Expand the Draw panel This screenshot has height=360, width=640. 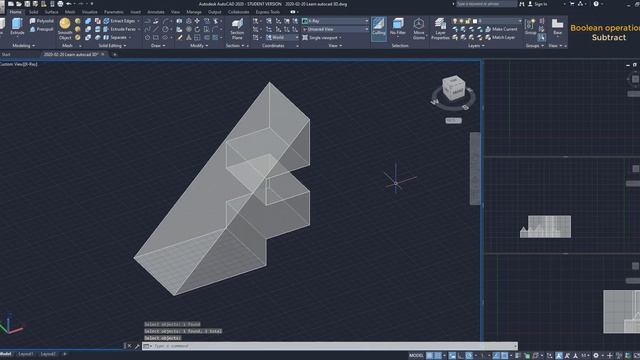pyautogui.click(x=158, y=46)
